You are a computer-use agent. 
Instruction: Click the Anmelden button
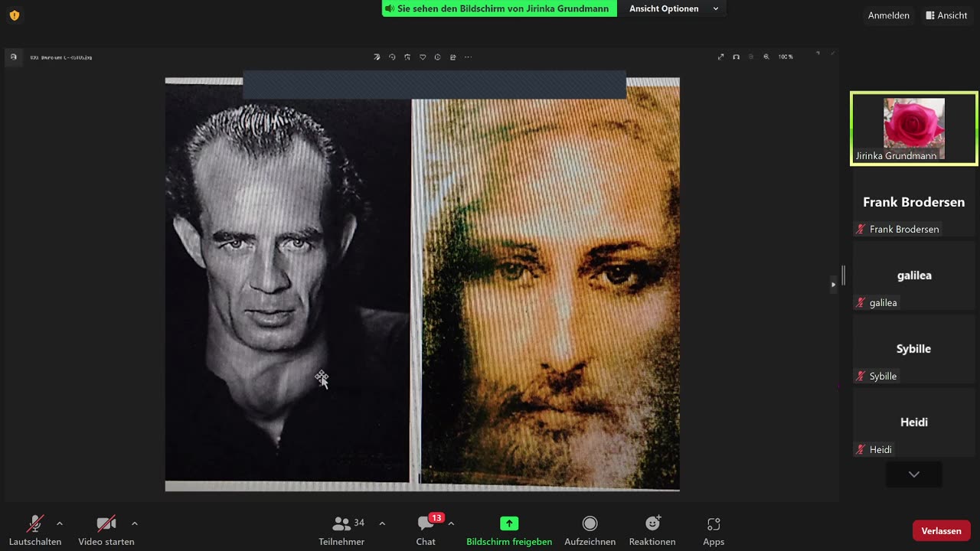pyautogui.click(x=889, y=15)
